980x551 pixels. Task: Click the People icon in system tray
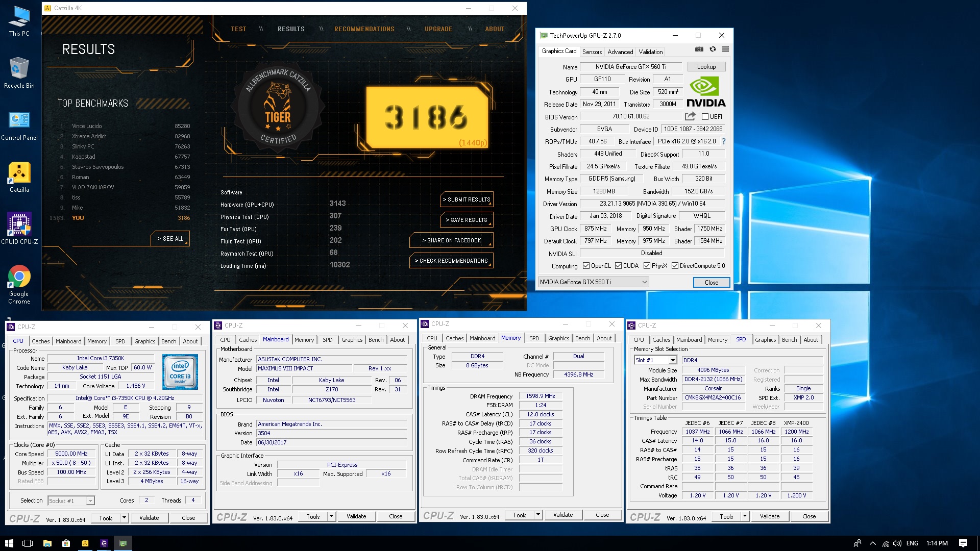[x=857, y=543]
